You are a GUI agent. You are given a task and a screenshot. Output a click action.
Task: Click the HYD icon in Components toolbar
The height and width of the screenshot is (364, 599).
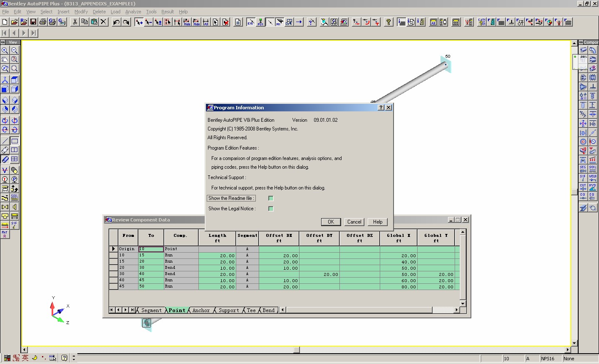pyautogui.click(x=593, y=187)
